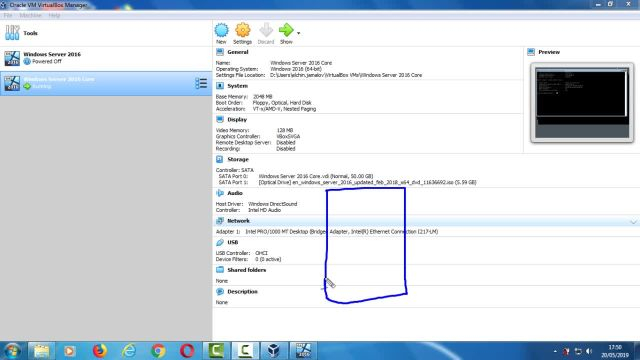The height and width of the screenshot is (360, 640).
Task: Open the Network section heading link
Action: [238, 221]
